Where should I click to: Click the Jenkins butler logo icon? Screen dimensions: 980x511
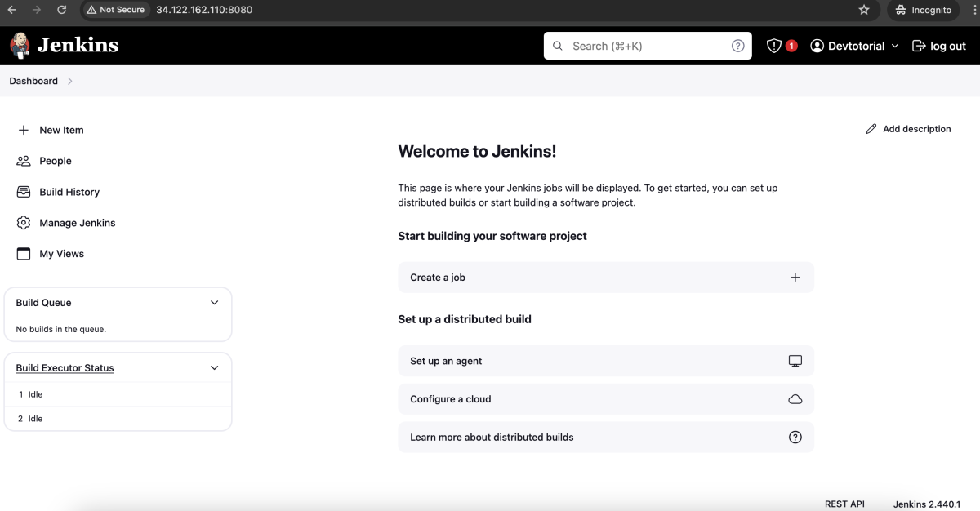(20, 46)
